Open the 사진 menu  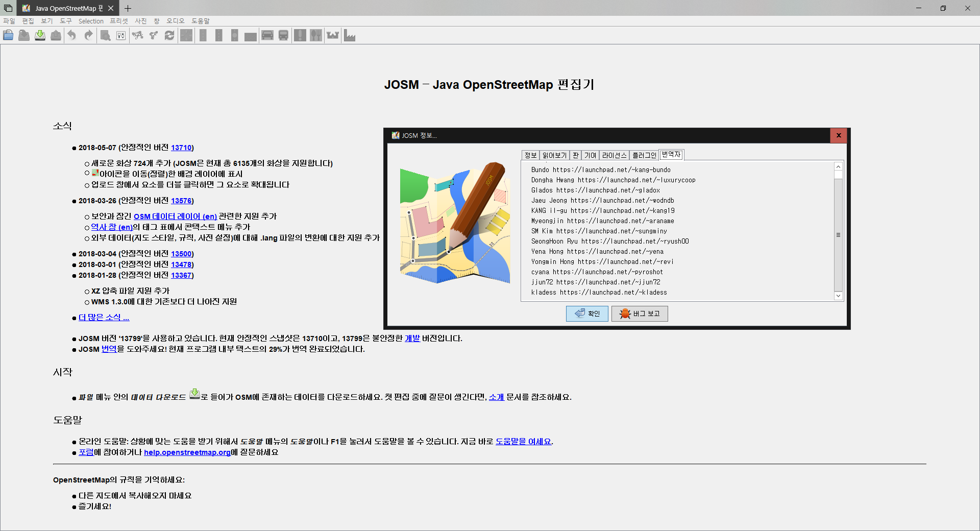141,21
